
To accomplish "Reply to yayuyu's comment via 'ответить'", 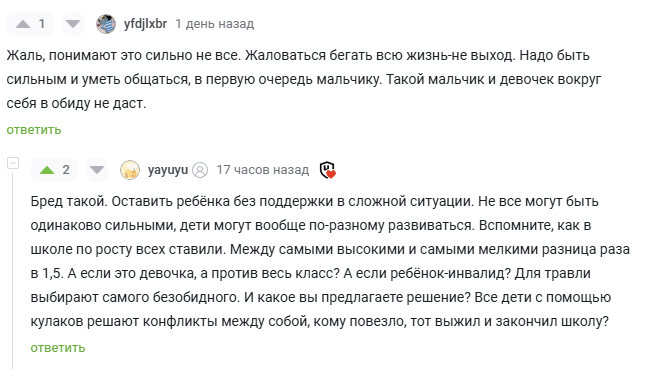I will tap(58, 348).
